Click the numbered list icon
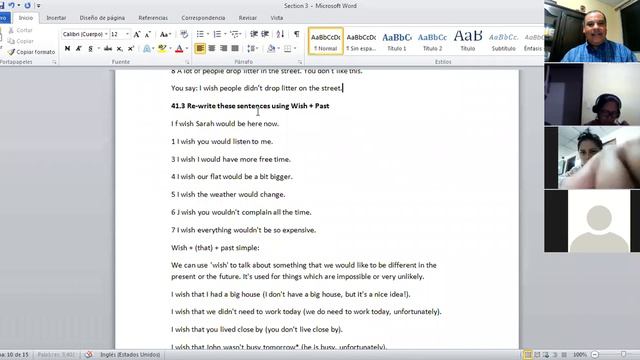The image size is (640, 360). 217,34
